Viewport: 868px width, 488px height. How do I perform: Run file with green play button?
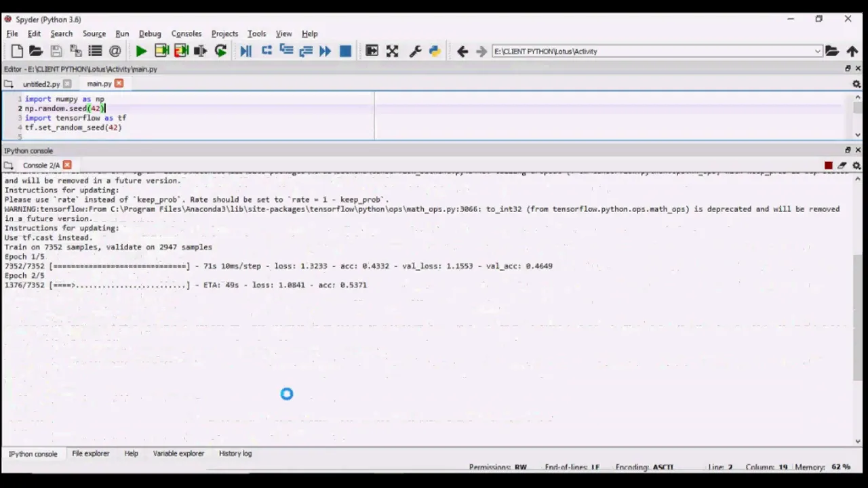141,51
